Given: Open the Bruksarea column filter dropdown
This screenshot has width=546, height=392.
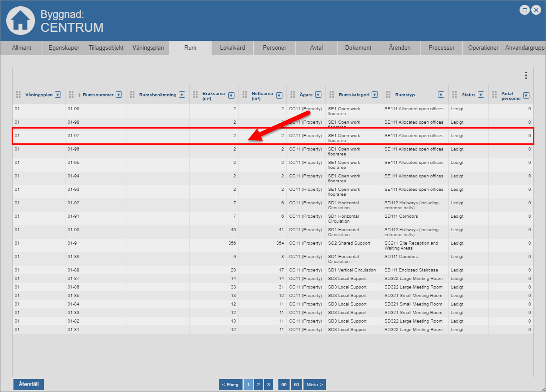Looking at the screenshot, I should (x=231, y=95).
